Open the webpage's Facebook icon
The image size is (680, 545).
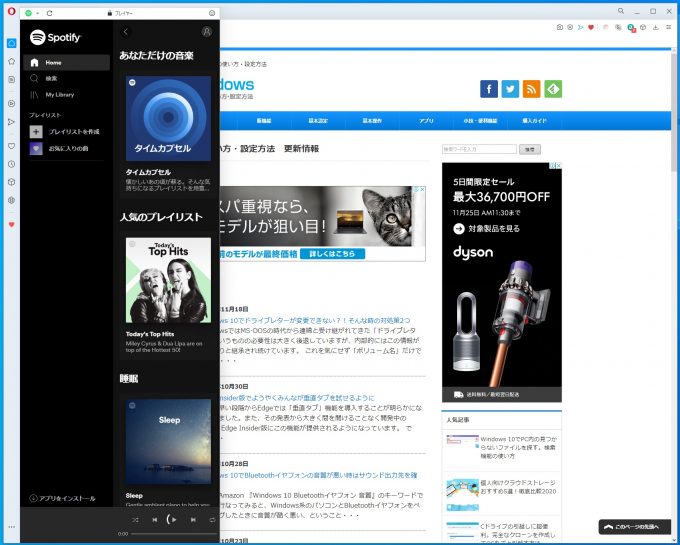point(489,89)
